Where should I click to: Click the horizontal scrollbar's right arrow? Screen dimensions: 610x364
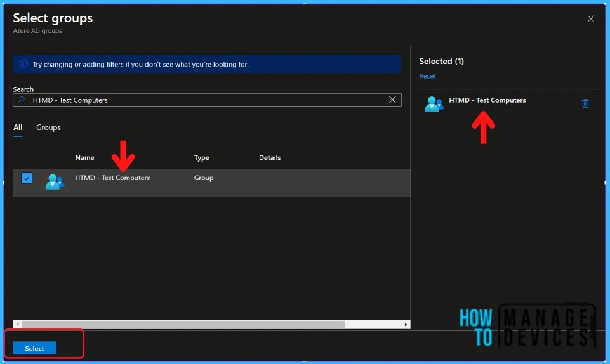(406, 324)
